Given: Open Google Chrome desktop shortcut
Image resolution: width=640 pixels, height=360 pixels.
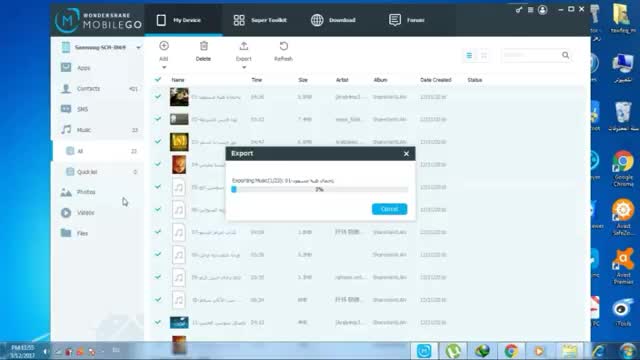Looking at the screenshot, I should pos(623,169).
